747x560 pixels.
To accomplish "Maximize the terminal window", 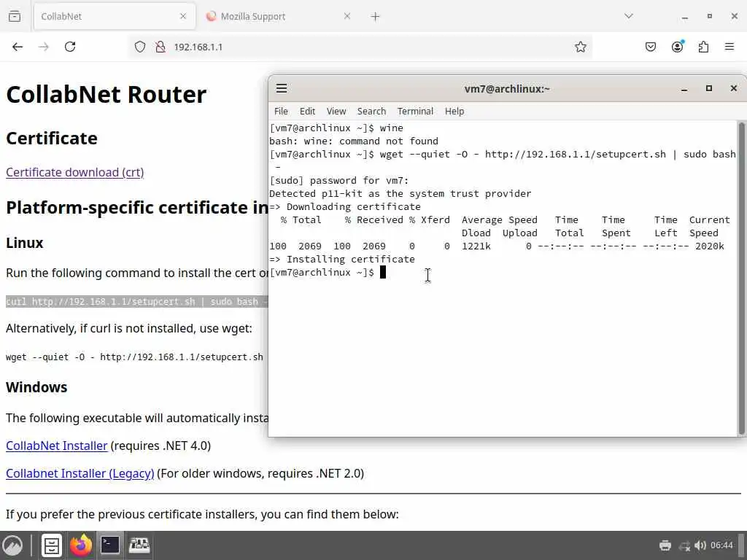I will (x=709, y=88).
